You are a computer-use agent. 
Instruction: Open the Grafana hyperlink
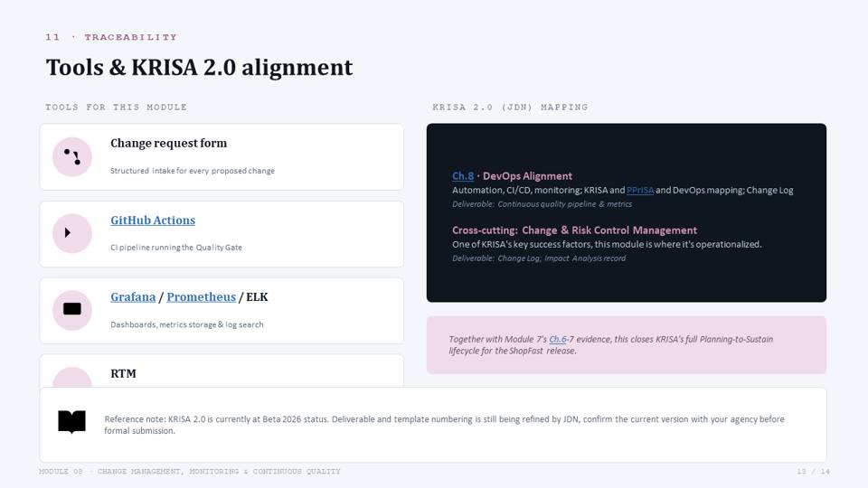133,297
